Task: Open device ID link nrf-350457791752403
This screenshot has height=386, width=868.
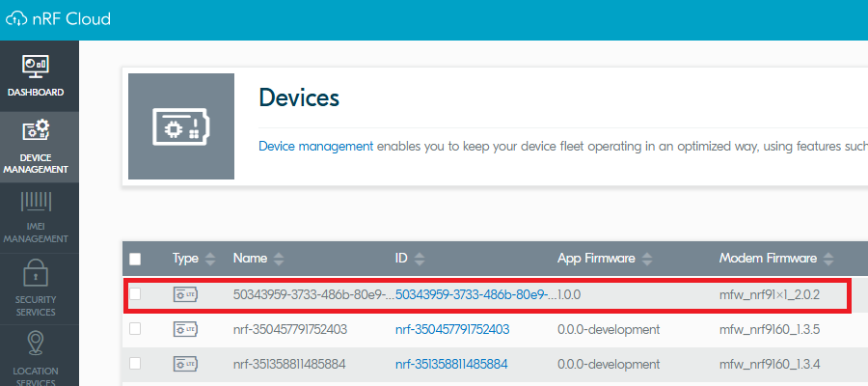Action: point(452,329)
